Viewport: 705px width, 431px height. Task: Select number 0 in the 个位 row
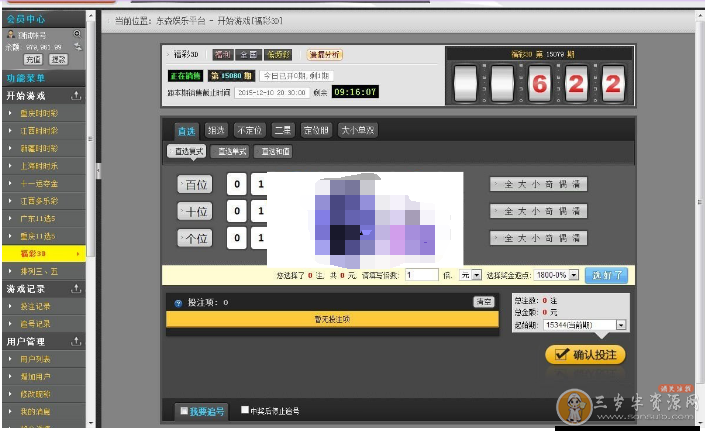(235, 238)
